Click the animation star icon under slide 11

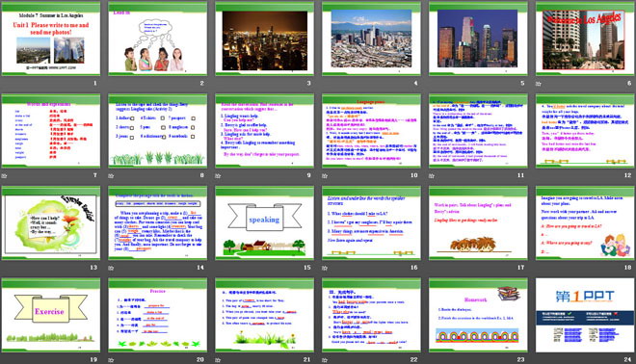tap(432, 176)
